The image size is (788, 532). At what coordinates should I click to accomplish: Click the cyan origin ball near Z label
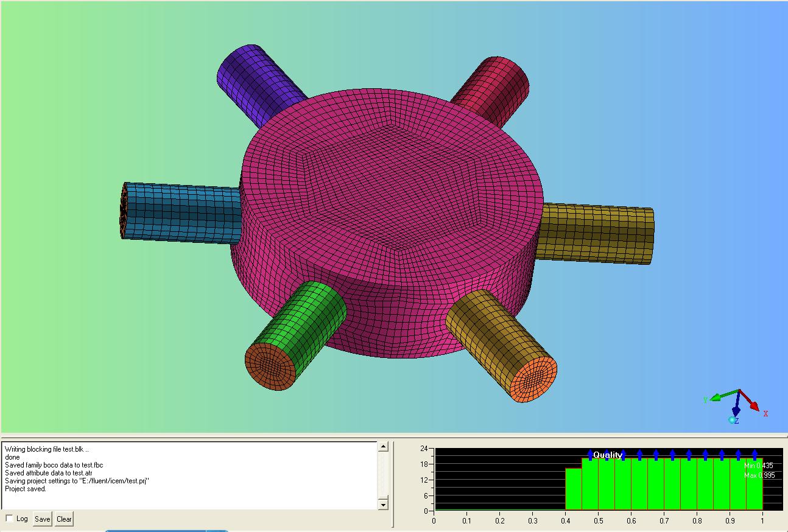click(732, 420)
